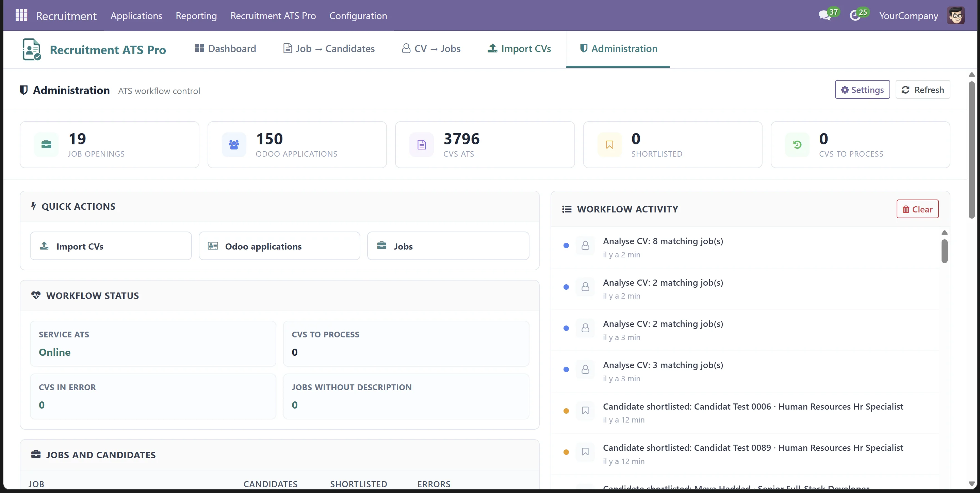Click the history icon in CVs To Process card
Screen dimensions: 980x493
pyautogui.click(x=797, y=145)
